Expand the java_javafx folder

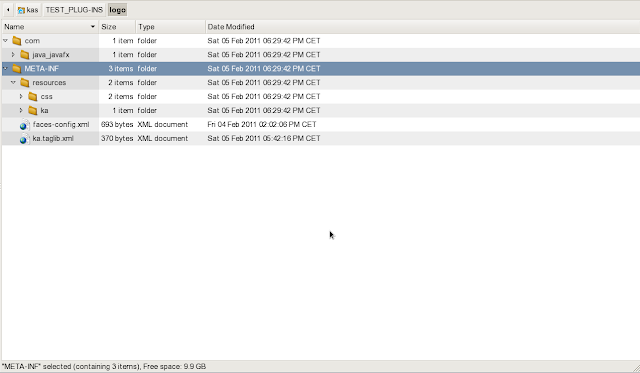point(13,54)
